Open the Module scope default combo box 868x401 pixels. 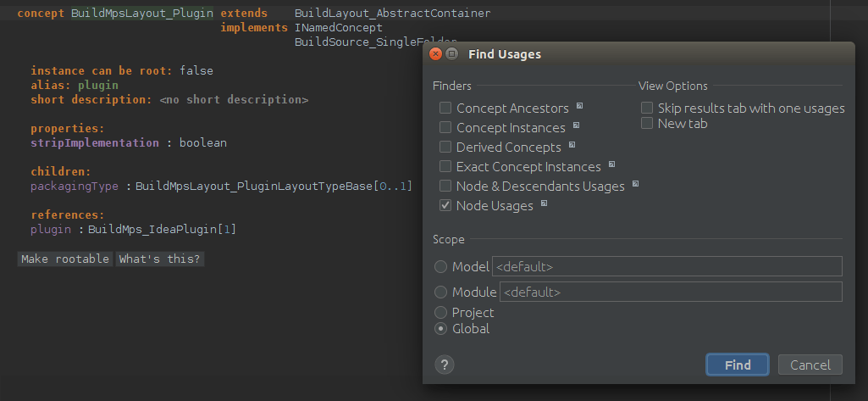coord(670,292)
